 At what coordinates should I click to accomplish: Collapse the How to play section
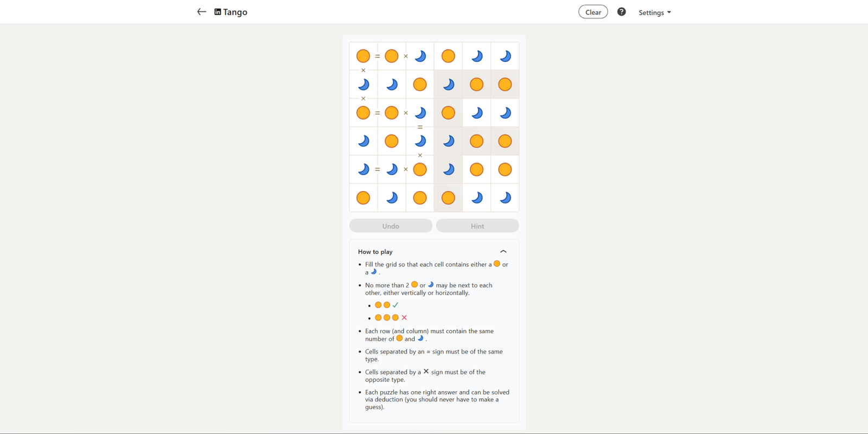coord(503,252)
